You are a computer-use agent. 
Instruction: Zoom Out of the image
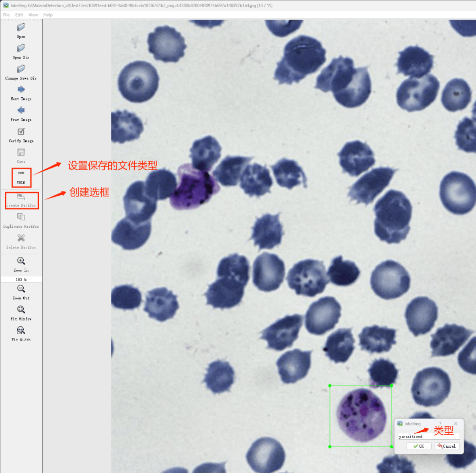point(21,292)
